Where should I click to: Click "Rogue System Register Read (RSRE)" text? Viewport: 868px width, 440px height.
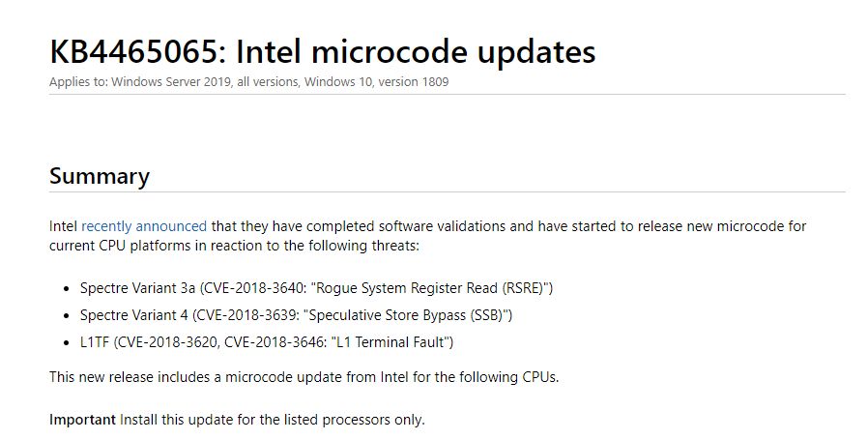[430, 288]
